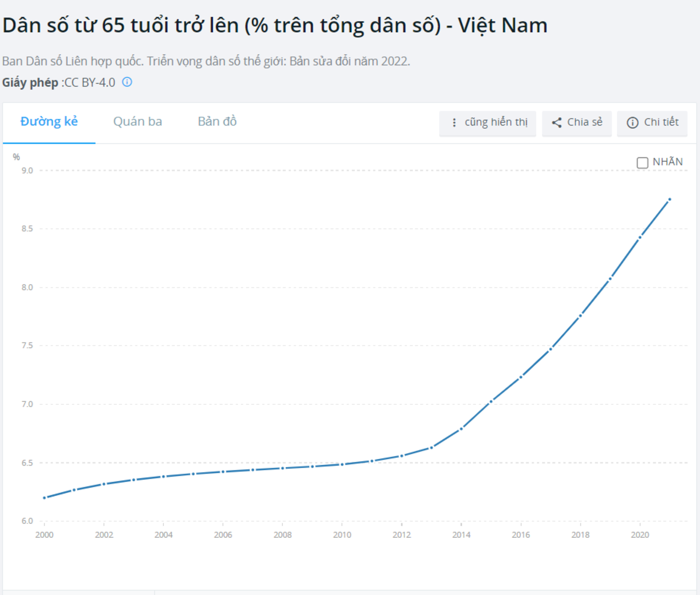The image size is (700, 595).
Task: Click the license info icon beside CC BY-4.0
Action: point(127,82)
